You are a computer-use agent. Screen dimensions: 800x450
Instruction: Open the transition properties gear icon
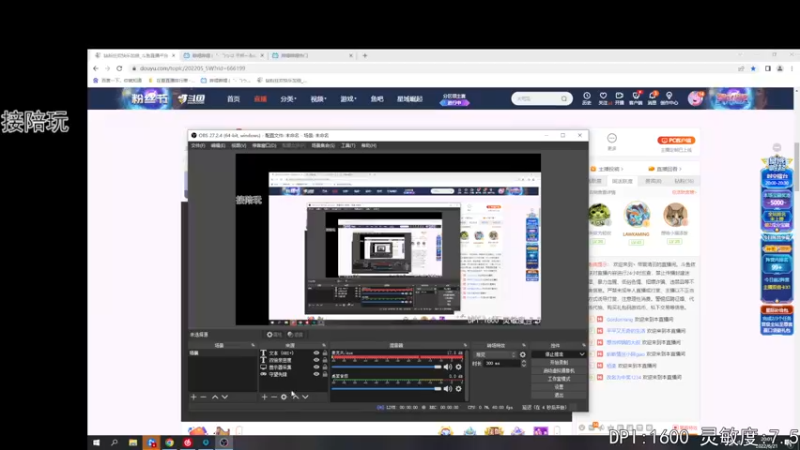[522, 355]
